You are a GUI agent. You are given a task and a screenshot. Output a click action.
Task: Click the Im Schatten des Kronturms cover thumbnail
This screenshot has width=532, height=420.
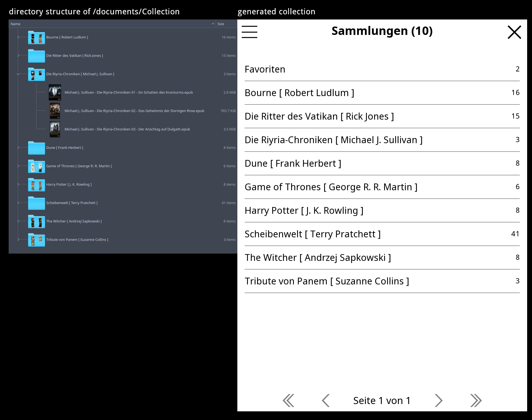pyautogui.click(x=55, y=92)
